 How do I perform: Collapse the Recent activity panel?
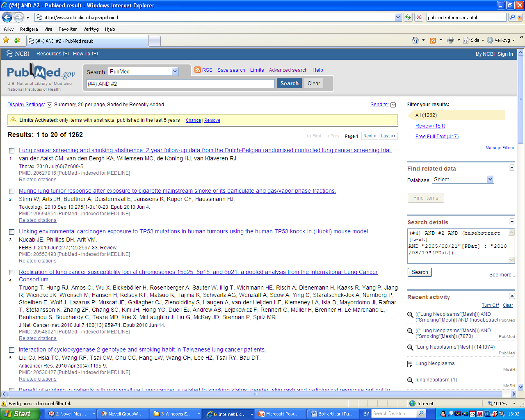pyautogui.click(x=512, y=296)
